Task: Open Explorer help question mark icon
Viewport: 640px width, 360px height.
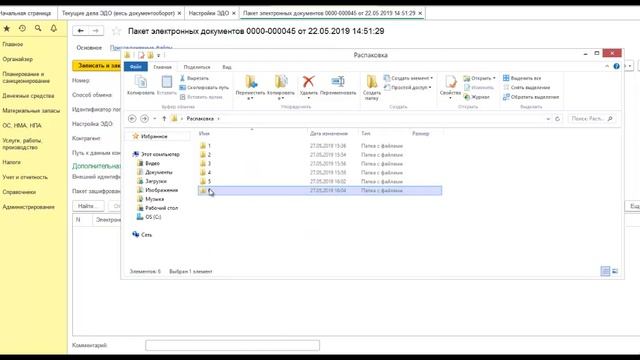Action: point(616,66)
